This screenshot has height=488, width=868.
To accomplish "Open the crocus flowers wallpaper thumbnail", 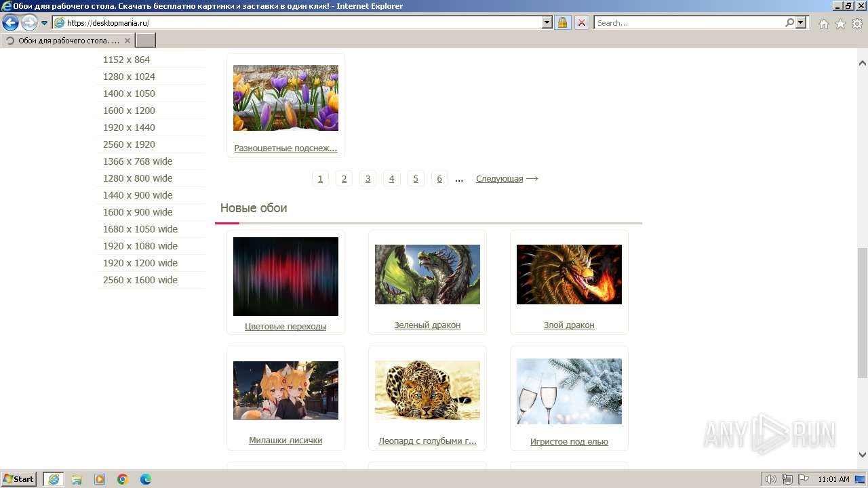I will coord(285,98).
